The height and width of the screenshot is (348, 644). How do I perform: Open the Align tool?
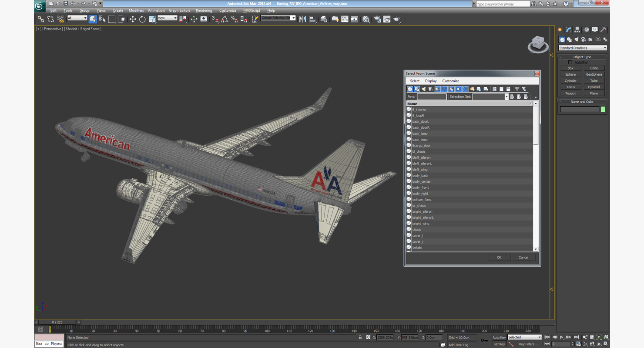(312, 19)
